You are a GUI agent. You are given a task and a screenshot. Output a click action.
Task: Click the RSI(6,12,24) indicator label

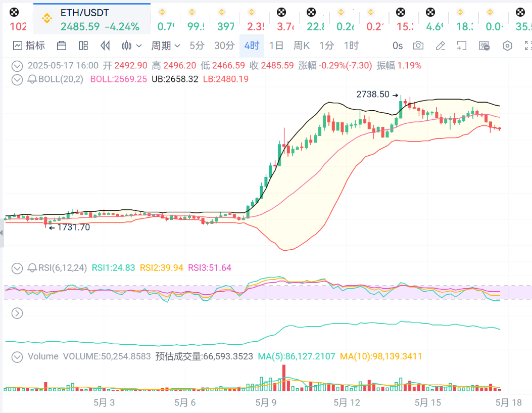click(x=63, y=268)
